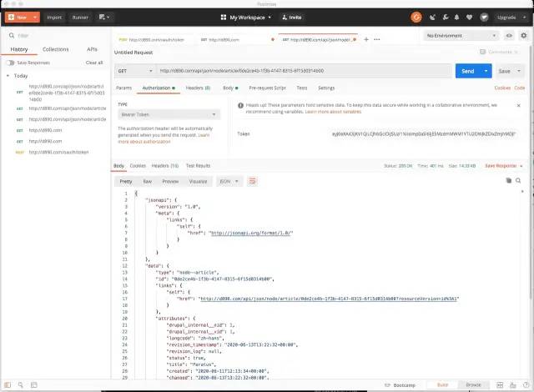Screen dimensions: 534x392
Task: Click the request URL input field
Action: coord(304,71)
